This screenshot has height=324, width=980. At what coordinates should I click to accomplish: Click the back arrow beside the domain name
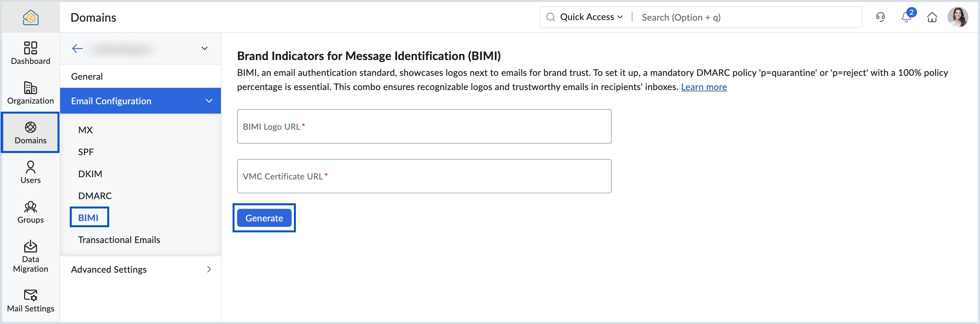pos(77,49)
